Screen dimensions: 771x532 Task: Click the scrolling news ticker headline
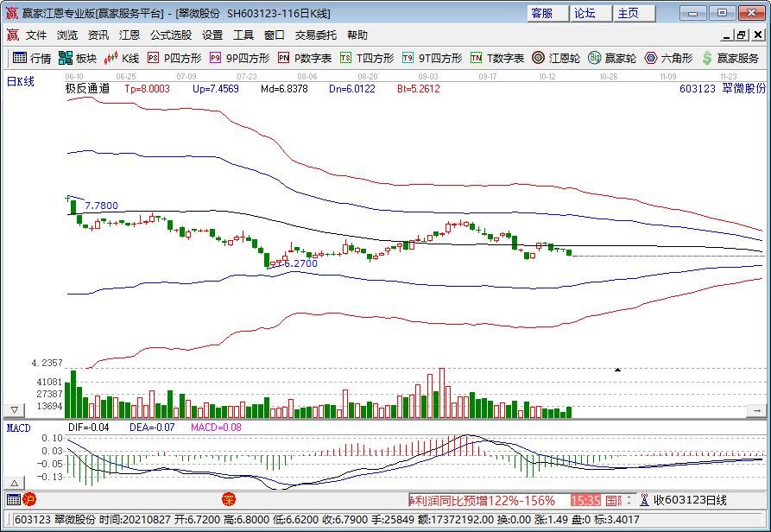pyautogui.click(x=485, y=500)
